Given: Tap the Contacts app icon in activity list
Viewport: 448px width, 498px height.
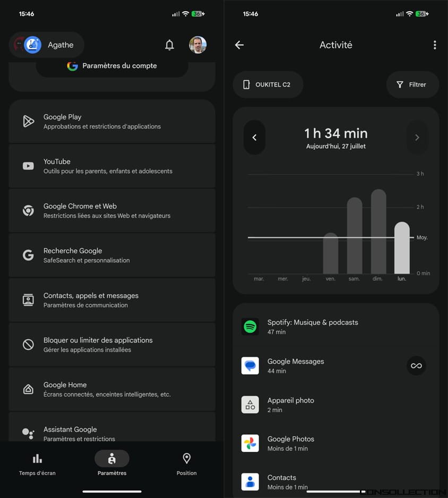Looking at the screenshot, I should coord(250,482).
